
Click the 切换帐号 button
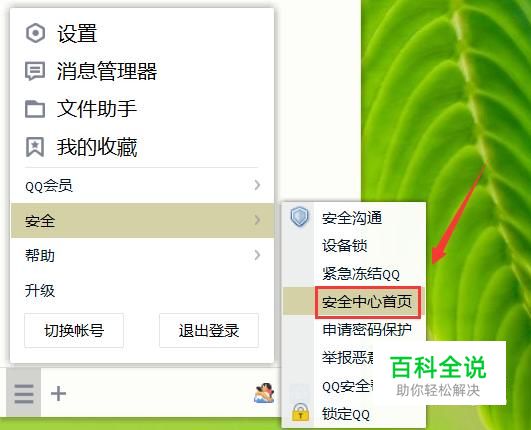point(74,330)
